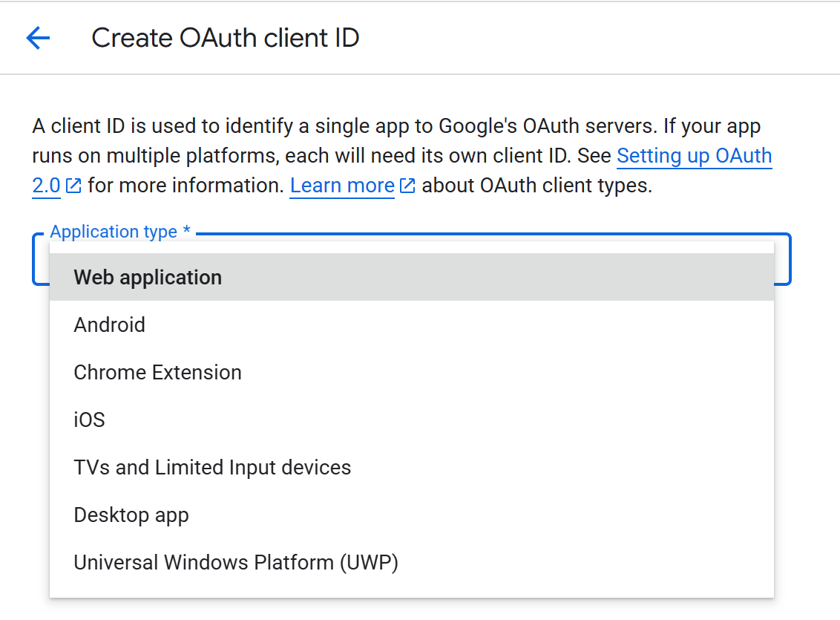The height and width of the screenshot is (620, 840).
Task: Click the "Application type" field label
Action: click(x=114, y=232)
